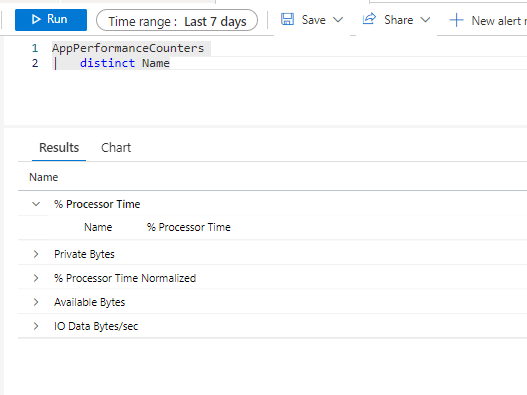527x395 pixels.
Task: Expand the IO Data Bytes/sec row
Action: coord(36,326)
